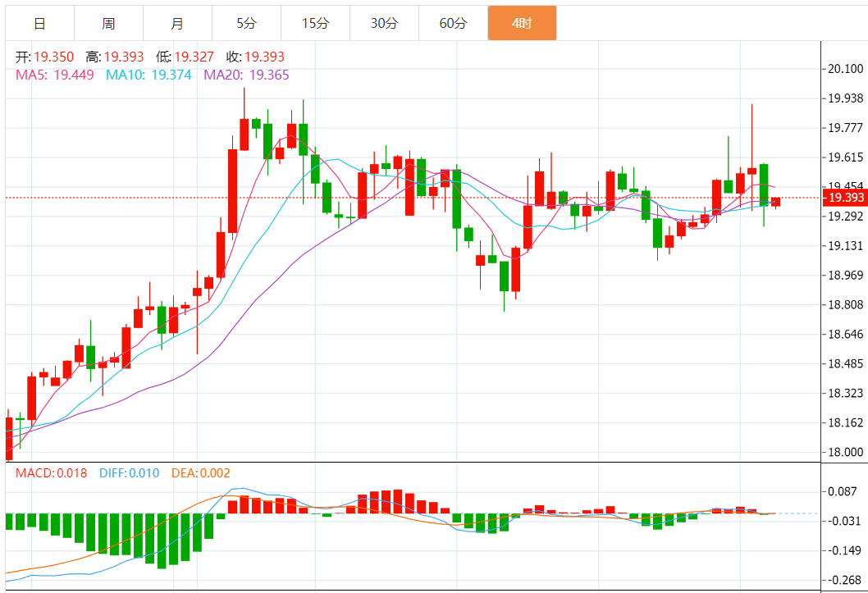868x593 pixels.
Task: Click the -0.031 MACD axis label
Action: 843,521
